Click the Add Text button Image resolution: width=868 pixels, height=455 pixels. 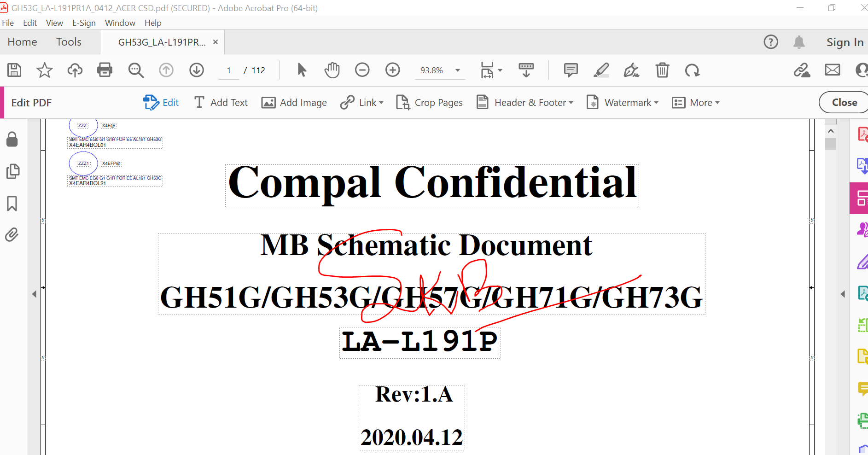tap(221, 103)
